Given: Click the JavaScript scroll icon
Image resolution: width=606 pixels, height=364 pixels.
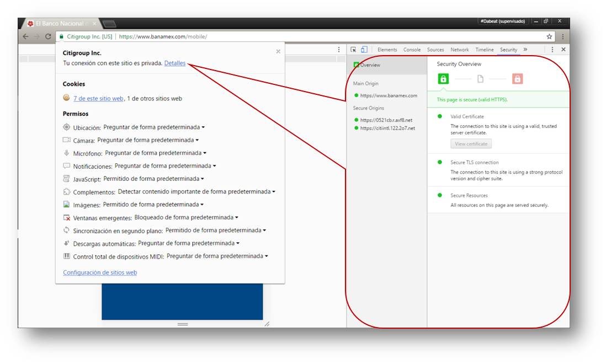Looking at the screenshot, I should 66,179.
